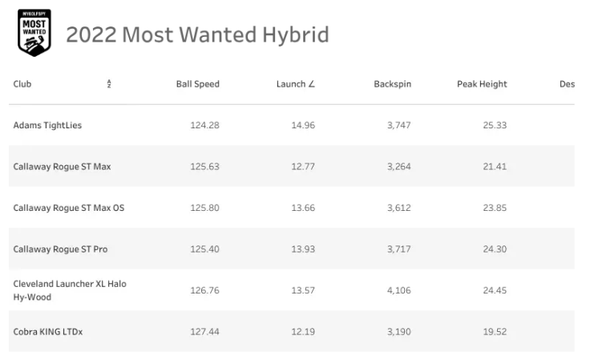Click Cleveland backspin value 4,106
Screen dimensions: 590x364
click(399, 290)
